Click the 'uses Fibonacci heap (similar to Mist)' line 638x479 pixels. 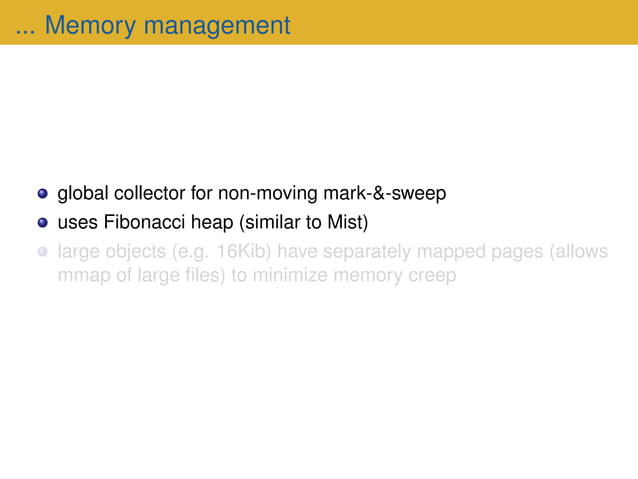tap(213, 223)
